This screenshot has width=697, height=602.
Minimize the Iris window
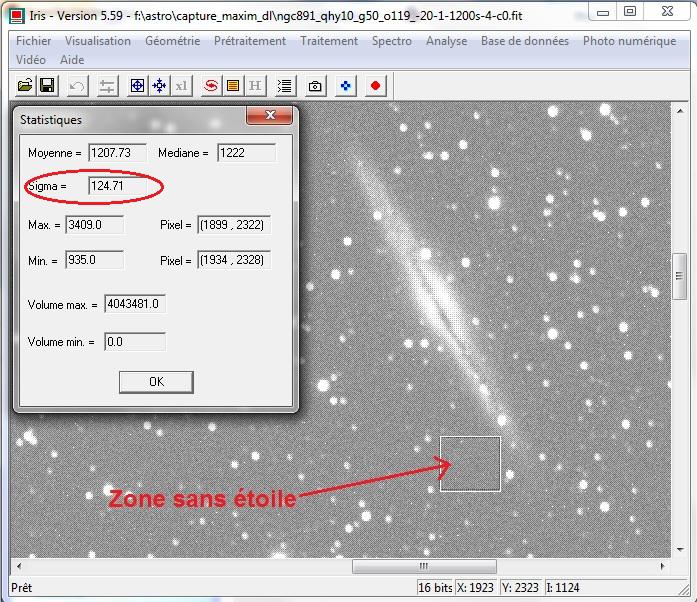click(x=603, y=12)
